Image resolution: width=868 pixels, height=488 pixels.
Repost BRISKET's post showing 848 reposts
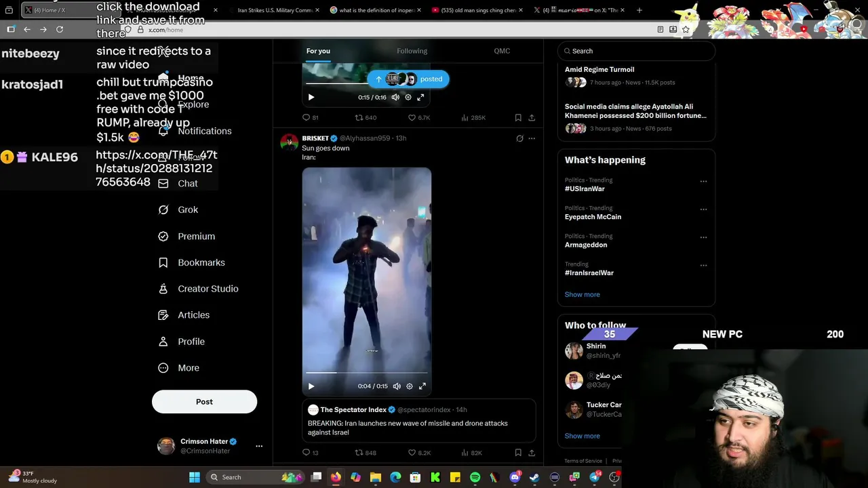(366, 453)
